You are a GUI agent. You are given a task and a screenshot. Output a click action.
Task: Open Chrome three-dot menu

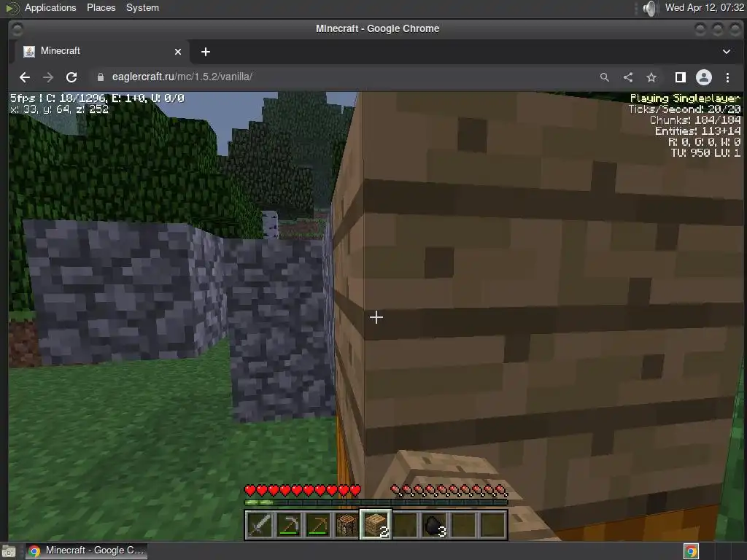(x=727, y=77)
